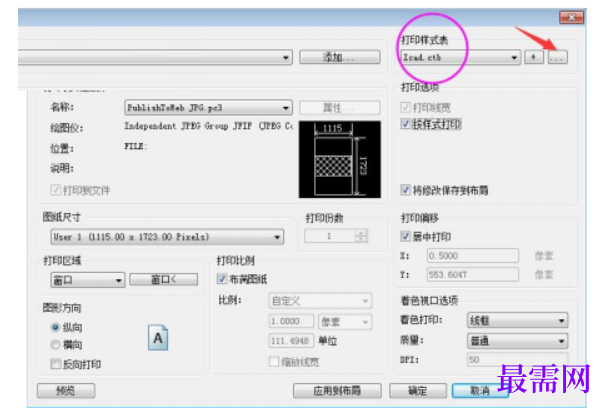This screenshot has height=410, width=609.
Task: Uncheck the 布满图纸 option
Action: pos(222,278)
